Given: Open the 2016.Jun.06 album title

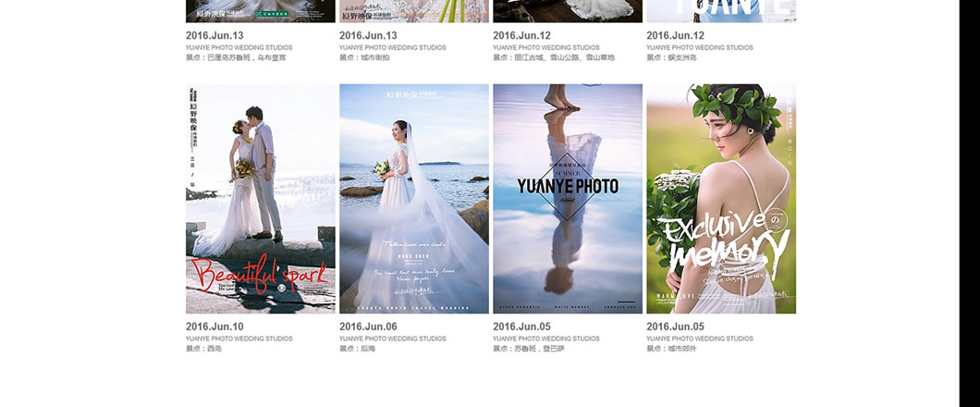Looking at the screenshot, I should coord(368,327).
